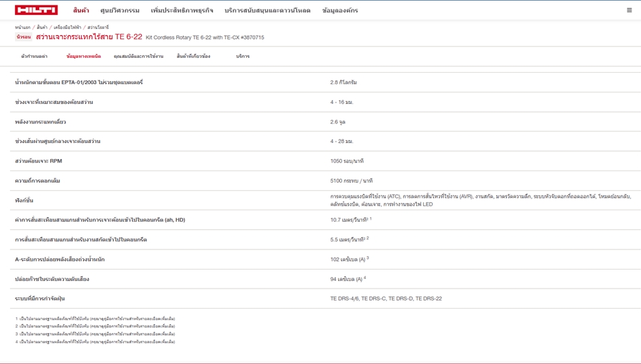This screenshot has height=364, width=641.
Task: Click the 'พลังงานกระแทกเดี่ยว' row label
Action: (40, 122)
